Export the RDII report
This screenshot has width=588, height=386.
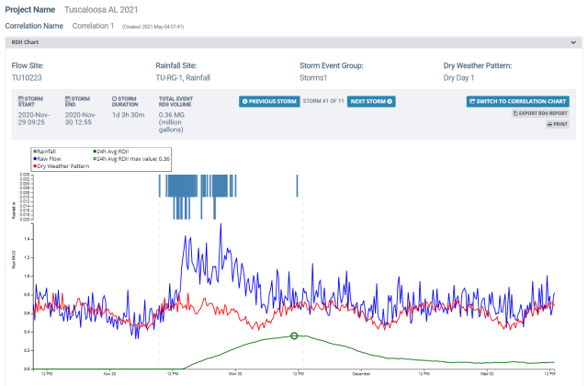click(x=540, y=113)
